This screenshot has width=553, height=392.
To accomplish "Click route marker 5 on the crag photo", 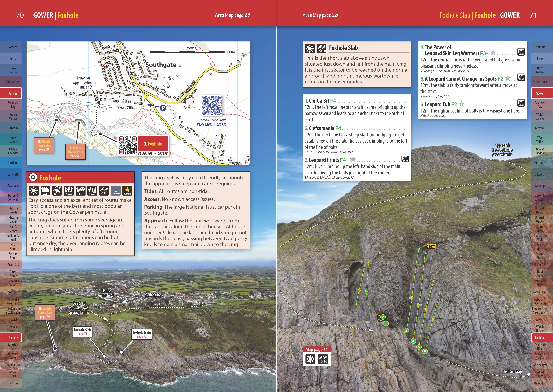I will click(x=419, y=347).
